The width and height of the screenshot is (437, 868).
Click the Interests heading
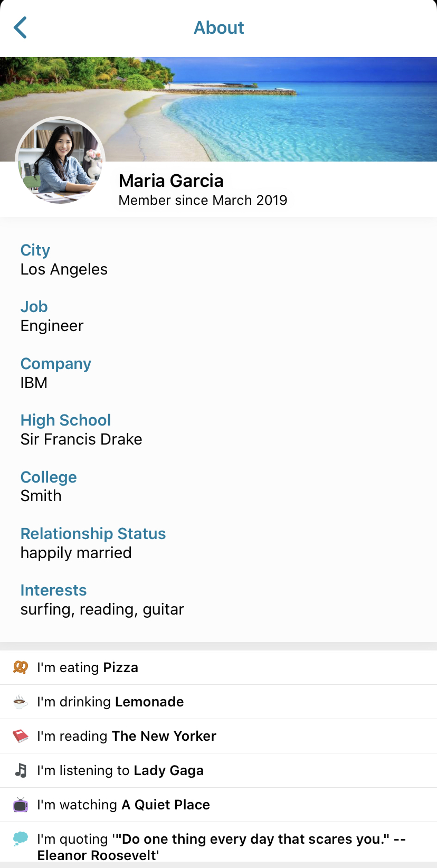coord(53,590)
